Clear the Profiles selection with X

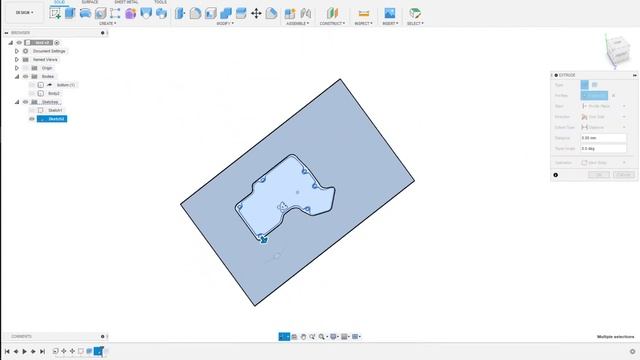coord(613,96)
